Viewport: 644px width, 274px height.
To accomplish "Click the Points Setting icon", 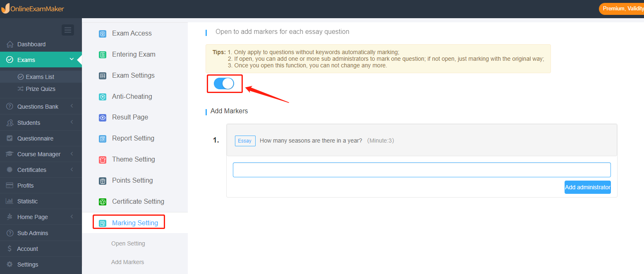I will (103, 181).
